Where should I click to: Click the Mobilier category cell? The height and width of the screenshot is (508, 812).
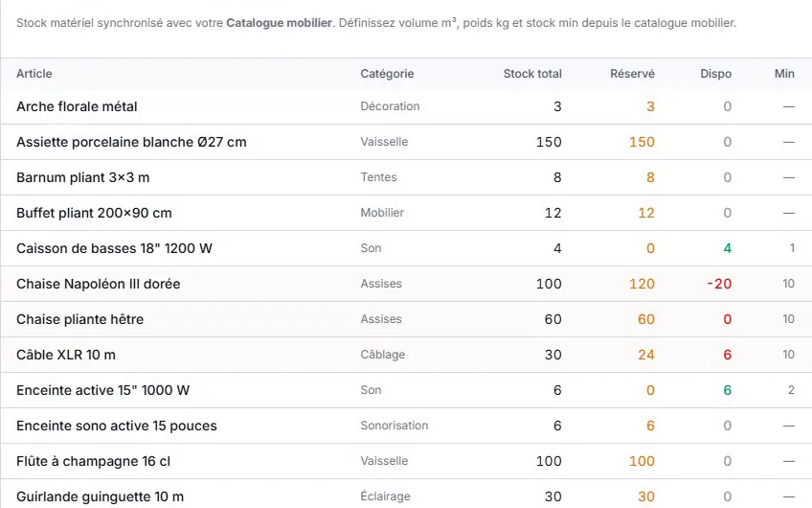[382, 213]
